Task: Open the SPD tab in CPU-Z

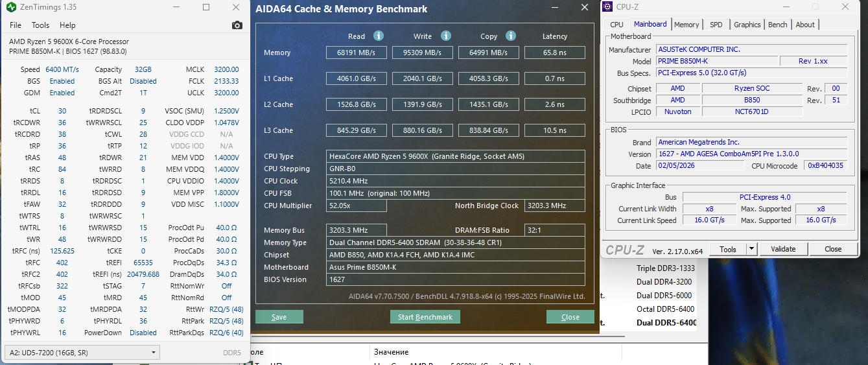Action: [x=716, y=25]
